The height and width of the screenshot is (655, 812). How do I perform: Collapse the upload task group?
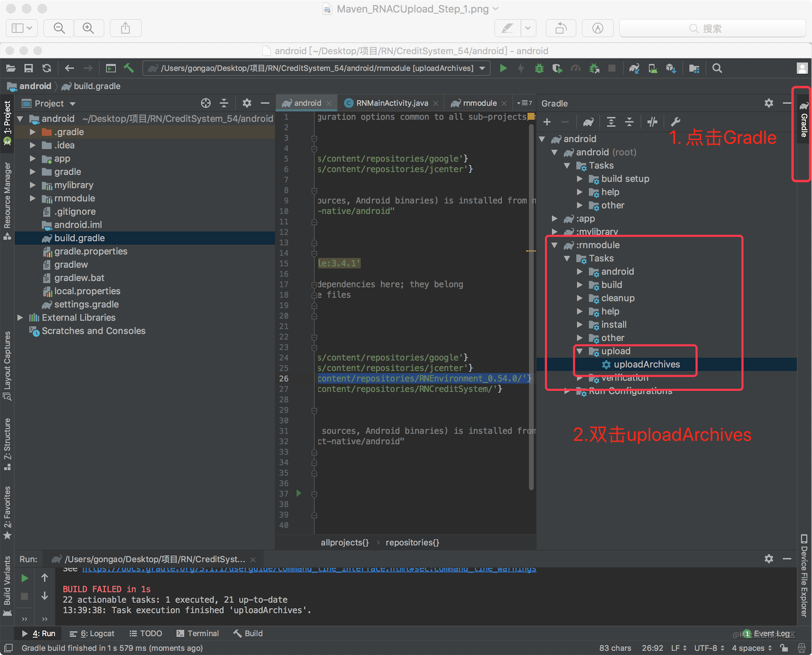pos(580,351)
